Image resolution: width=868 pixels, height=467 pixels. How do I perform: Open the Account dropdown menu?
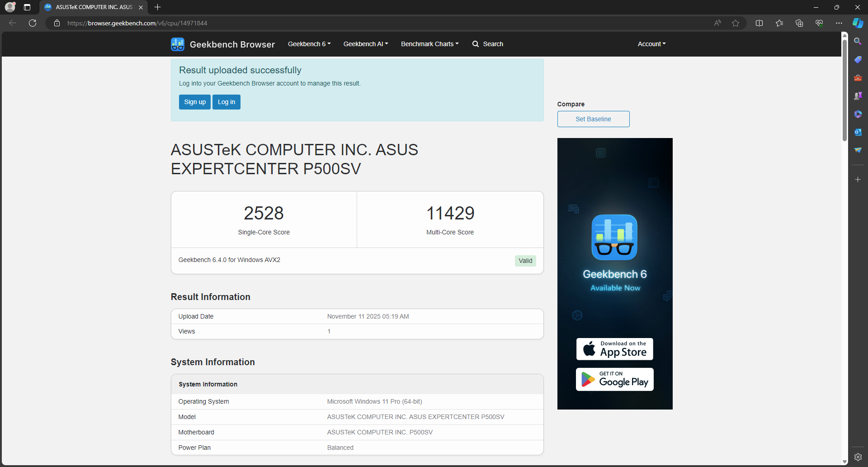(651, 44)
